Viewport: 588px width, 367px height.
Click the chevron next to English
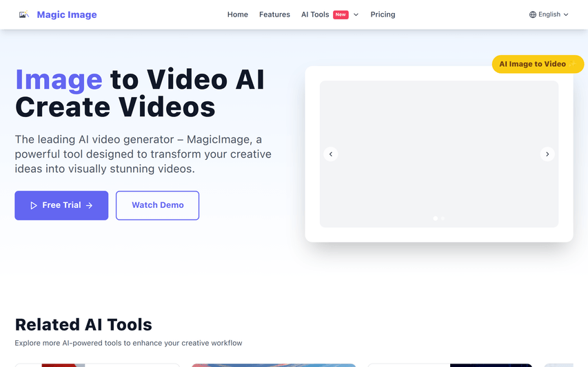(566, 14)
